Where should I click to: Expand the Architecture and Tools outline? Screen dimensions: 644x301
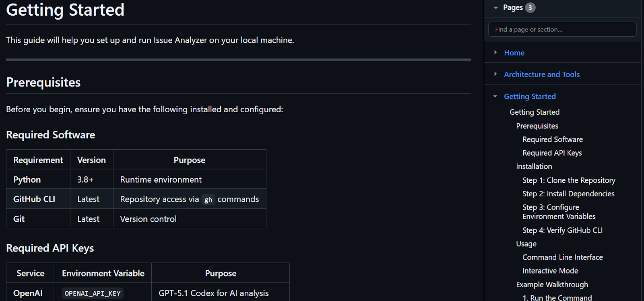coord(496,74)
